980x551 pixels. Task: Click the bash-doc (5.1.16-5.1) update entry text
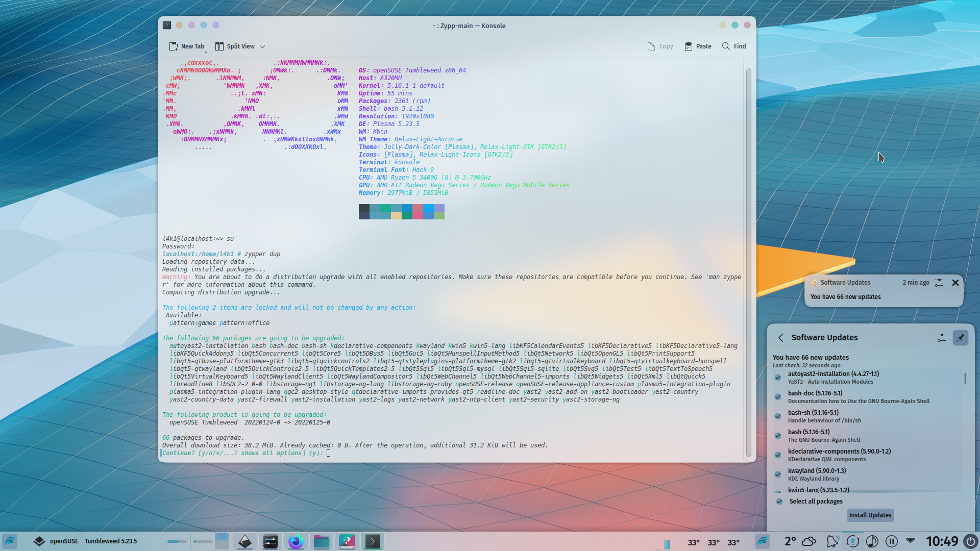click(x=815, y=393)
